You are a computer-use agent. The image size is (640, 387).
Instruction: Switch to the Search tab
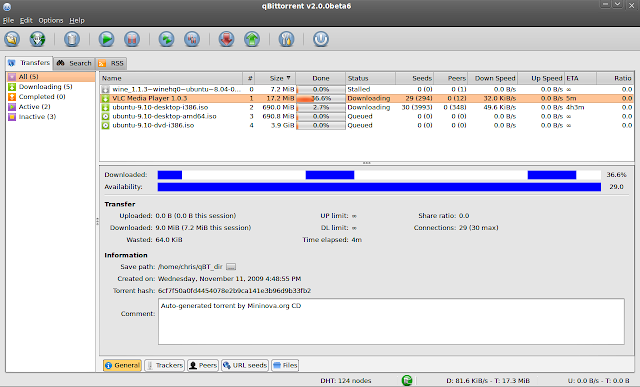74,63
